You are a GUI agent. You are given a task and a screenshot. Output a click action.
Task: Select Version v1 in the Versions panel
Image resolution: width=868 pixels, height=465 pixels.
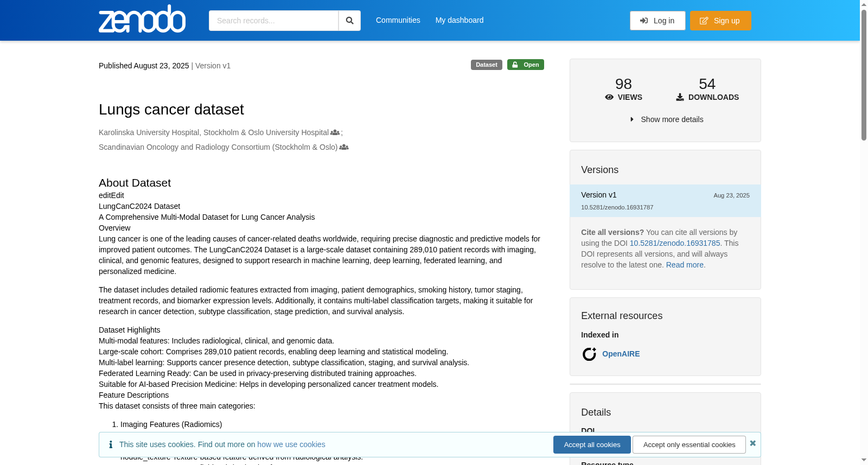tap(665, 201)
